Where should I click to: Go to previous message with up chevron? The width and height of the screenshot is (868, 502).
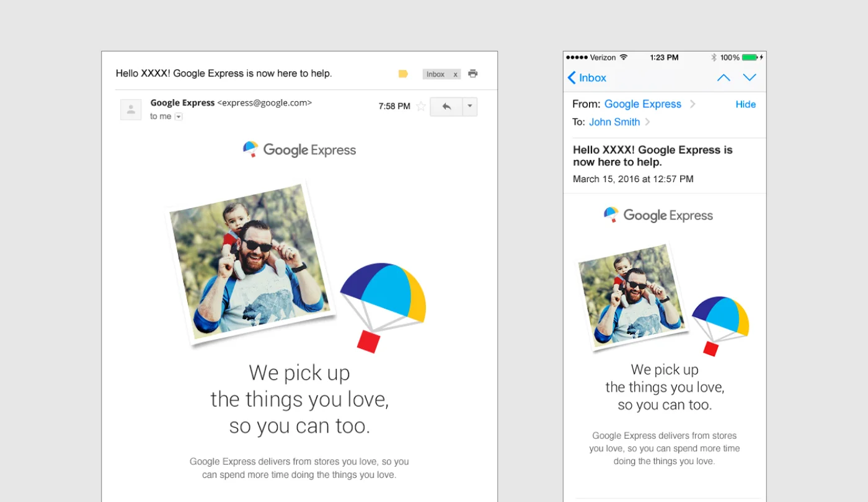point(724,77)
